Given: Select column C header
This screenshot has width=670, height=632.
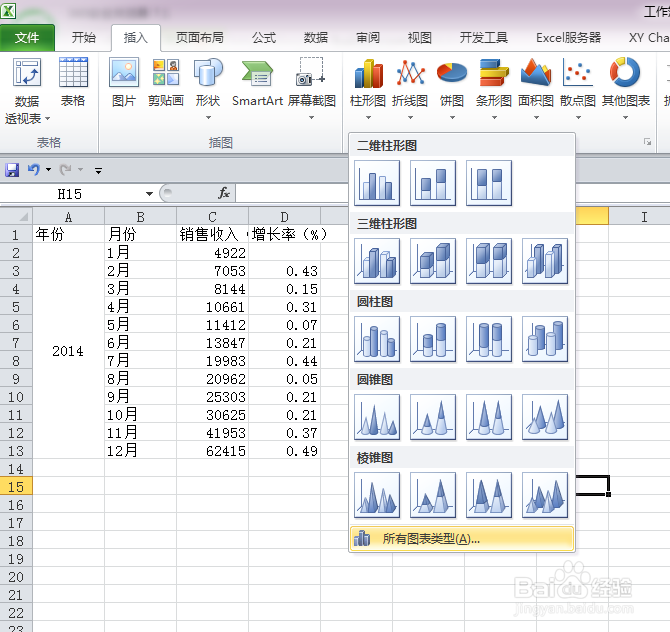Looking at the screenshot, I should 212,217.
